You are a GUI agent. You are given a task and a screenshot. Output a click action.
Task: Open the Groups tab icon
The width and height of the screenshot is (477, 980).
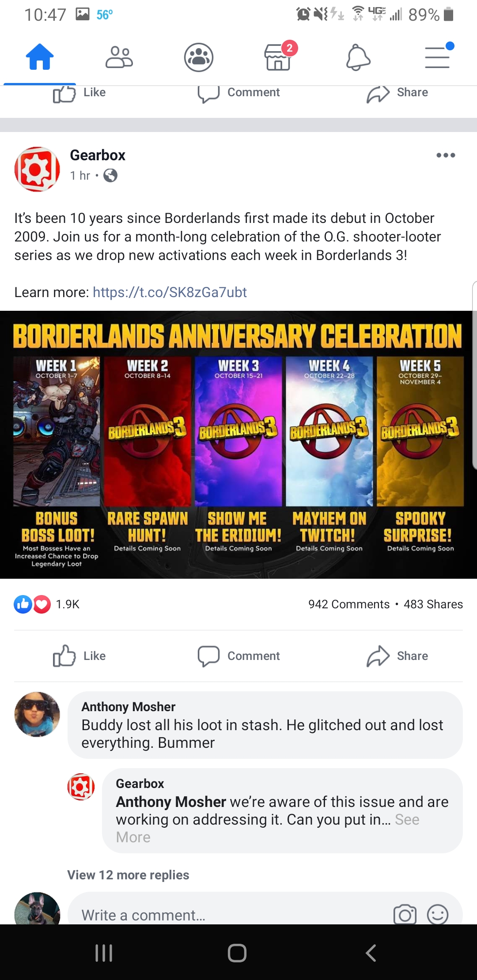(x=199, y=57)
